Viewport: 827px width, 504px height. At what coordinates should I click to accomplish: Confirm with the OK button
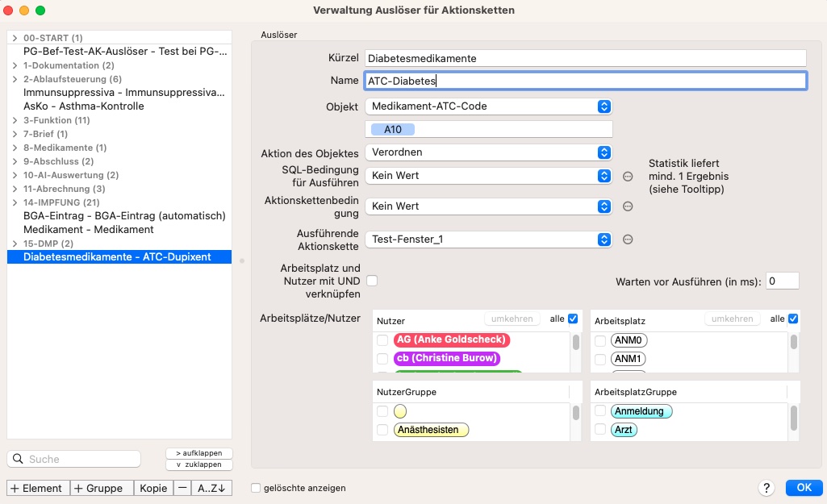pos(804,488)
